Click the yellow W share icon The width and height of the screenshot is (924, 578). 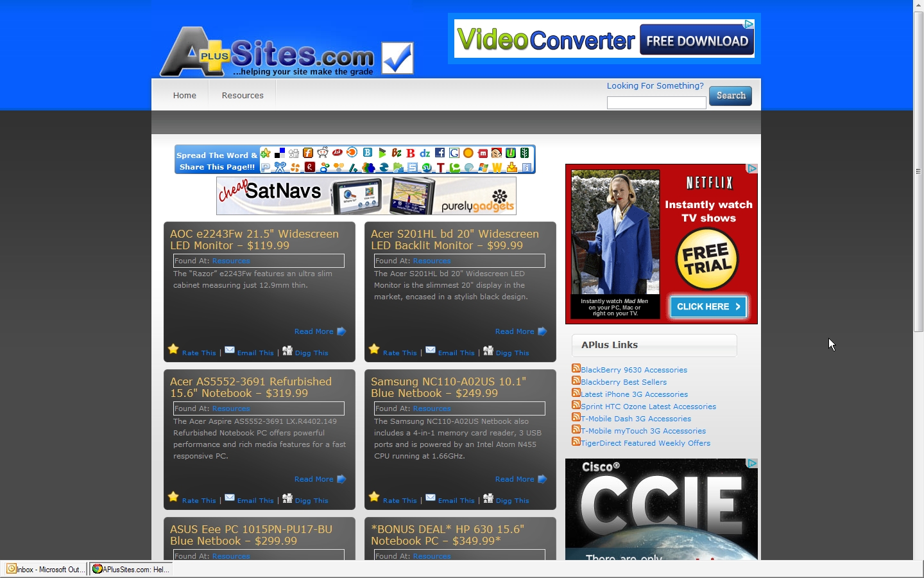(x=497, y=168)
